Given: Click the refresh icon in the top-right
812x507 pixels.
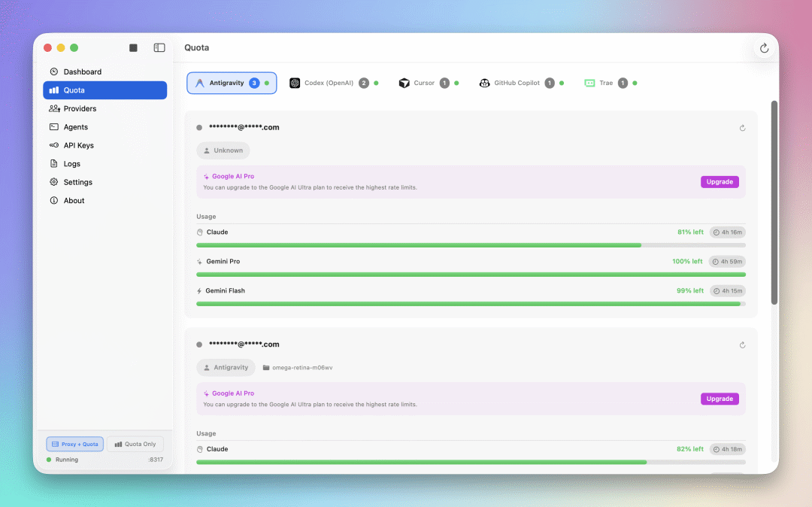Looking at the screenshot, I should point(764,47).
